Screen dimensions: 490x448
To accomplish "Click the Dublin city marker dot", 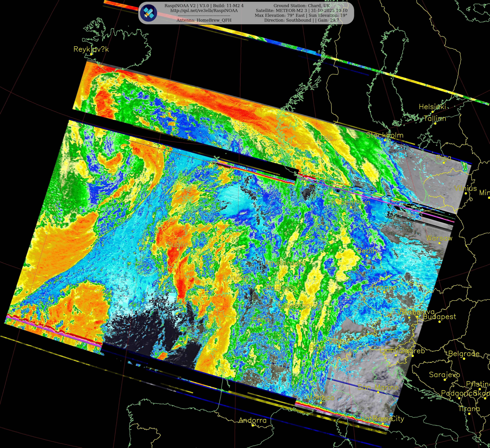I will point(178,249).
